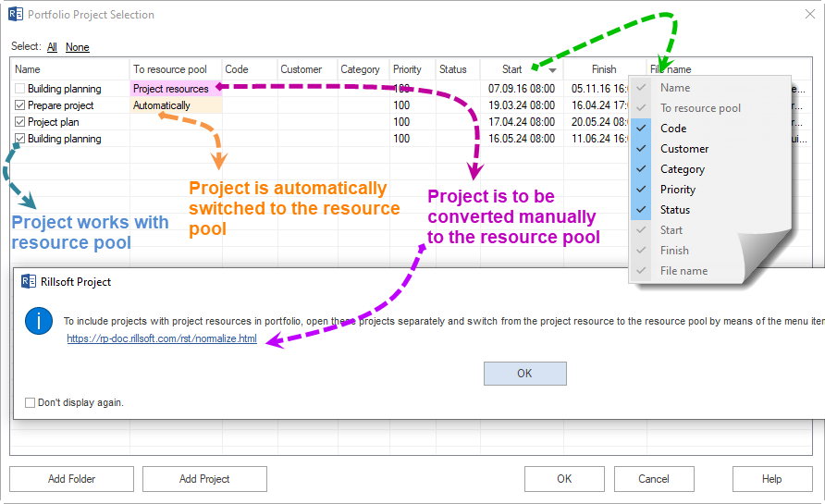Choose the None selection link
Image resolution: width=825 pixels, height=504 pixels.
point(78,47)
